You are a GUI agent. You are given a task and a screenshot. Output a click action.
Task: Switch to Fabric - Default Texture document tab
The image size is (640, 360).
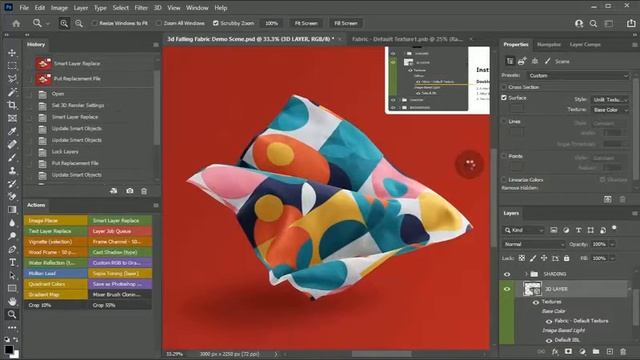coord(407,39)
